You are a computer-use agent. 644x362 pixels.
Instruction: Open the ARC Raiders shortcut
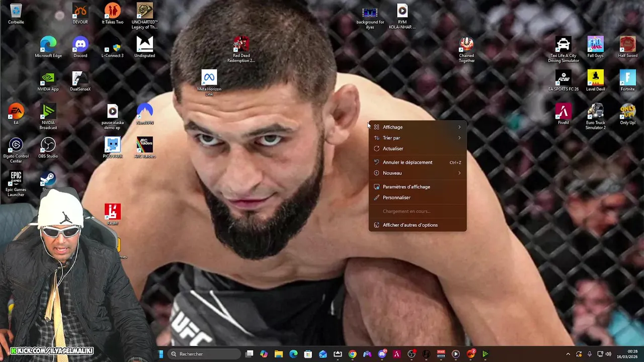coord(144,148)
